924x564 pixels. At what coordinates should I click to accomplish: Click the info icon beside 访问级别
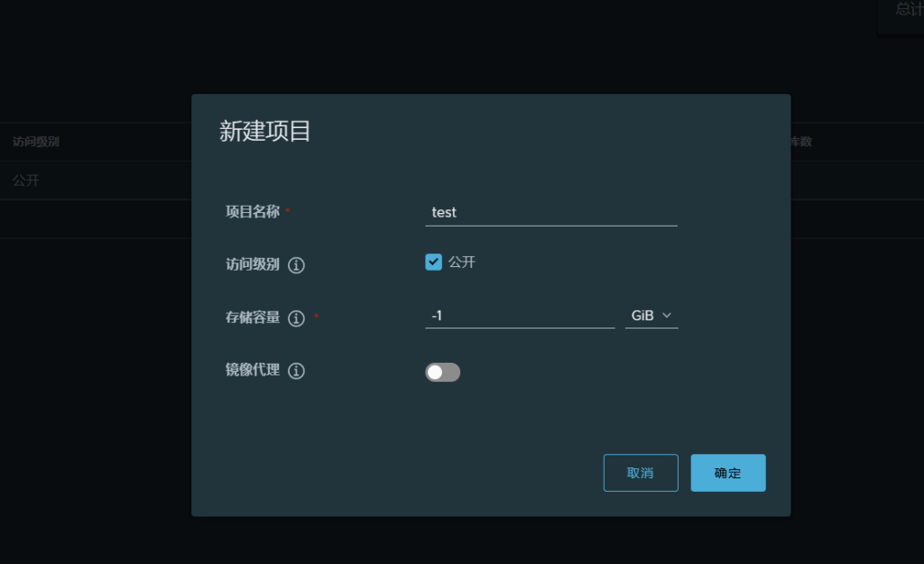(x=296, y=265)
